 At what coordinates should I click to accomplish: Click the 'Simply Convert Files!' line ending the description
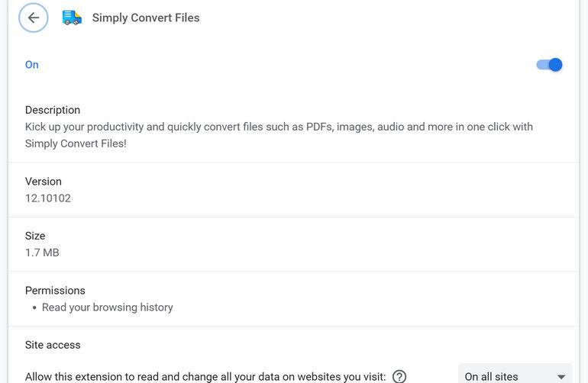coord(76,143)
